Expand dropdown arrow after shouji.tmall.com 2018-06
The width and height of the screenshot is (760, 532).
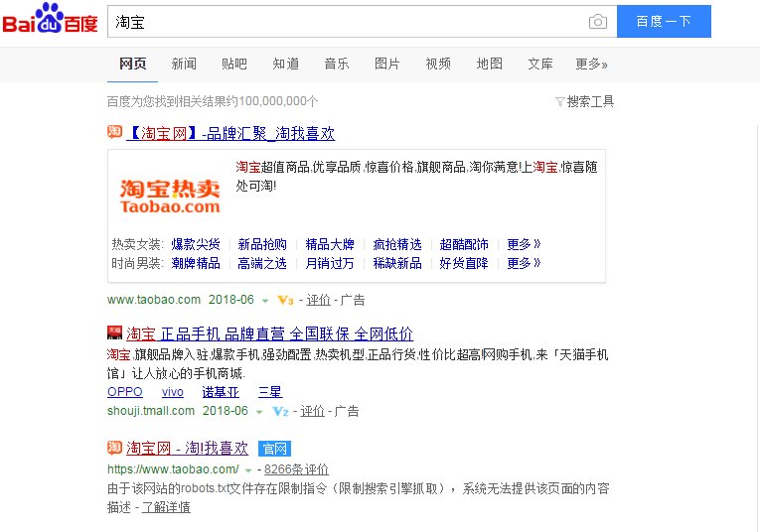[x=259, y=412]
